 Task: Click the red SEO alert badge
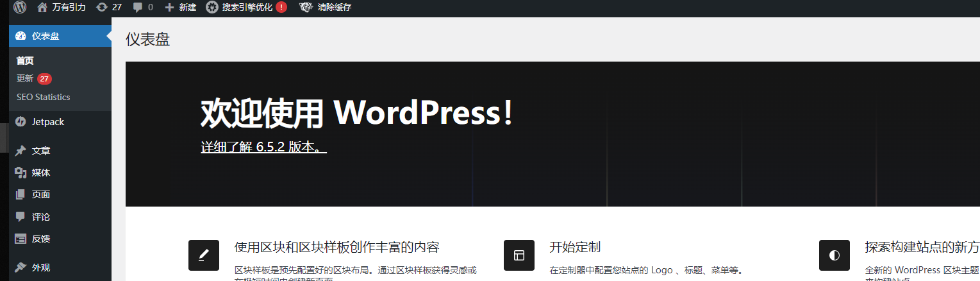(281, 8)
